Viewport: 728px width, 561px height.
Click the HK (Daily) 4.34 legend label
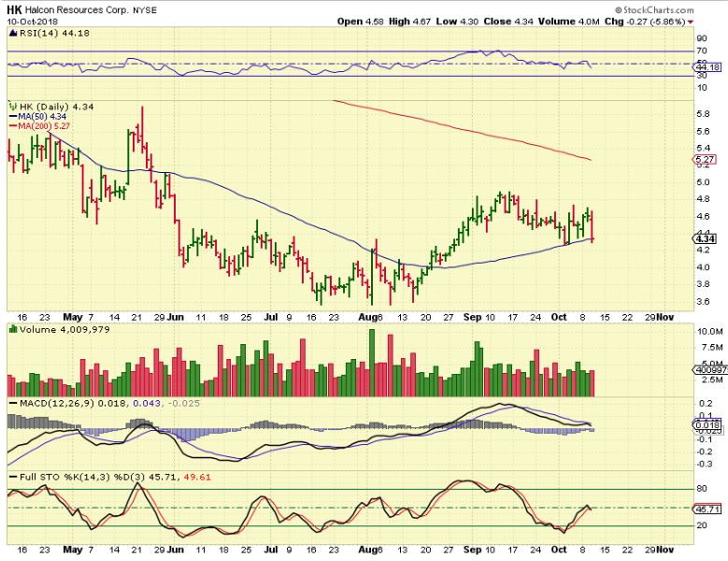(57, 107)
